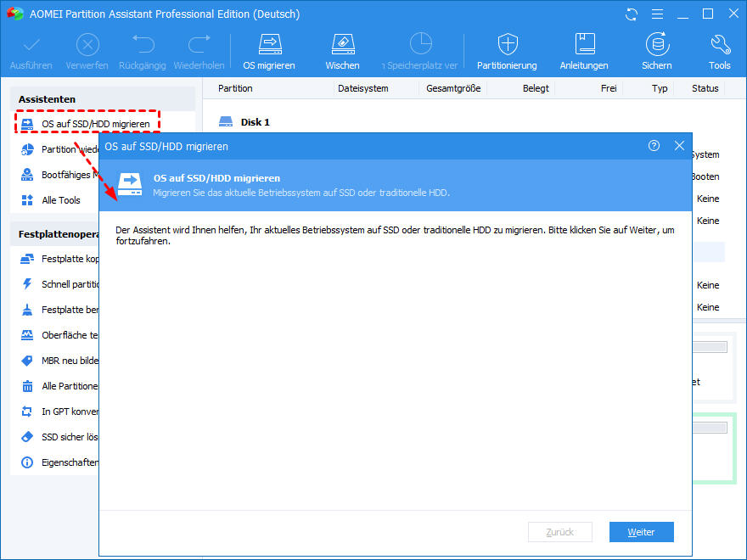The width and height of the screenshot is (747, 560).
Task: Click the Belegt column header
Action: [536, 88]
